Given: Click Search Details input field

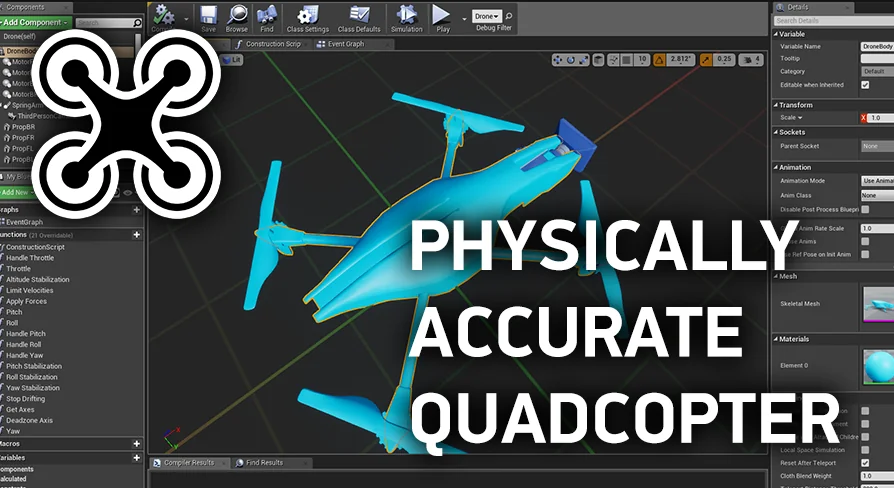Looking at the screenshot, I should (834, 21).
